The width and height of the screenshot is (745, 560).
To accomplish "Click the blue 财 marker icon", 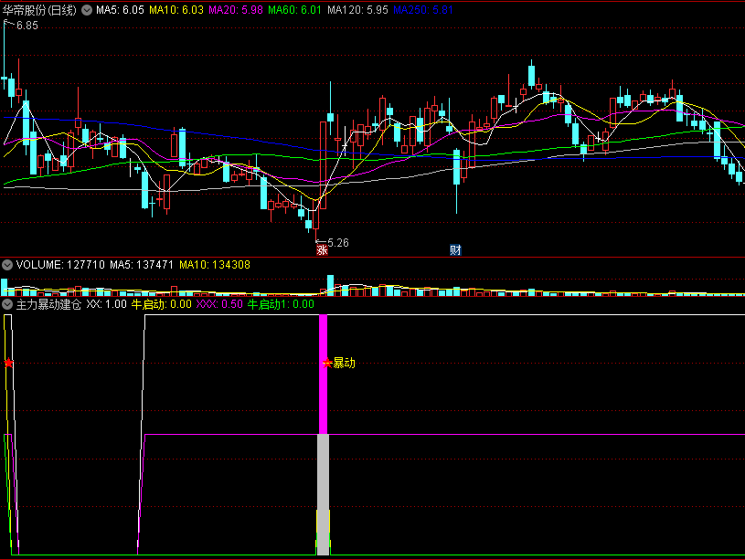I will pyautogui.click(x=455, y=249).
